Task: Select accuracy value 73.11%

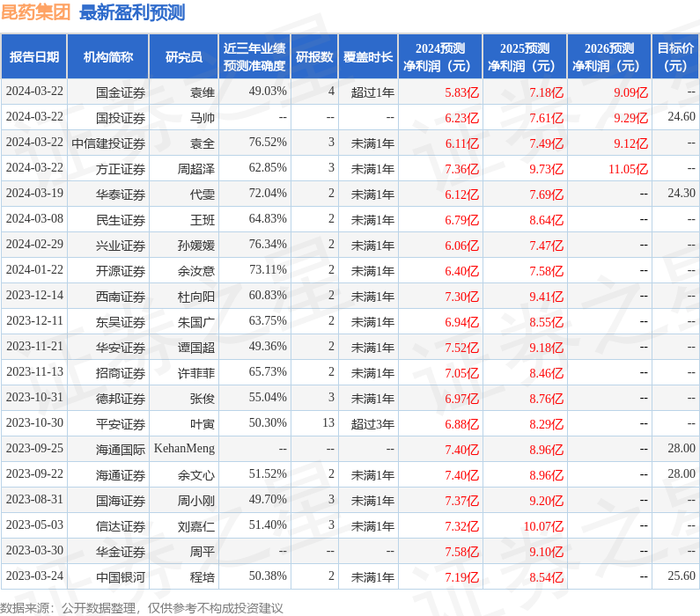Action: click(268, 269)
